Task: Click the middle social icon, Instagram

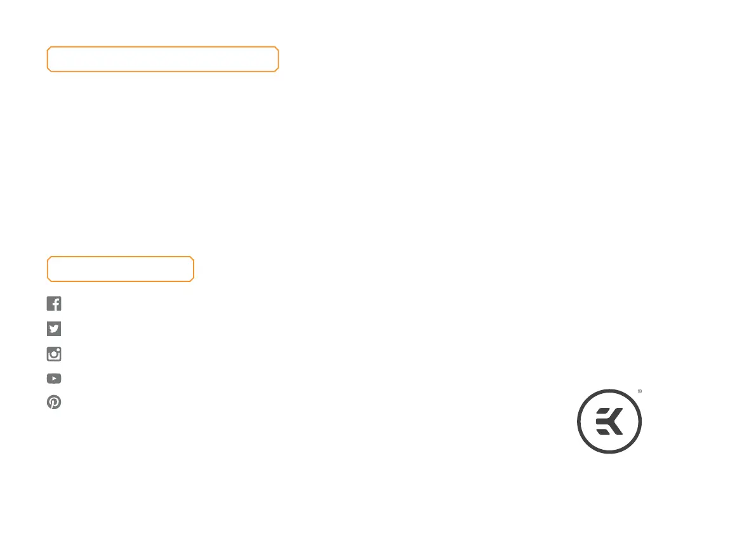Action: 54,354
